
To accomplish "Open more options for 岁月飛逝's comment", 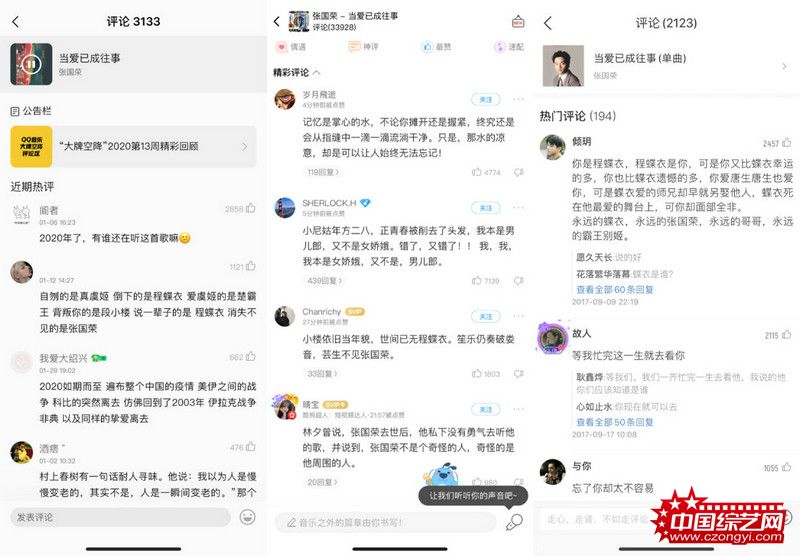I will click(x=518, y=99).
